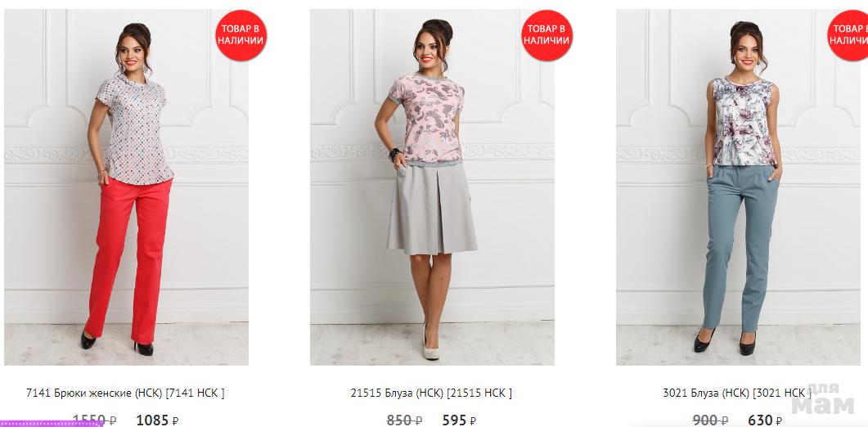The height and width of the screenshot is (427, 868).
Task: Click the crossed-out old price 850 ₽
Action: pyautogui.click(x=405, y=420)
